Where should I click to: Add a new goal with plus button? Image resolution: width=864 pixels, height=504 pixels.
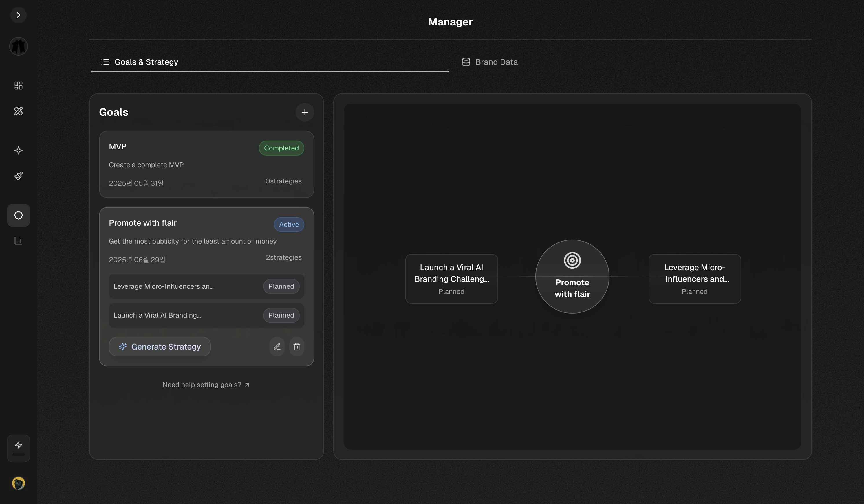click(305, 112)
